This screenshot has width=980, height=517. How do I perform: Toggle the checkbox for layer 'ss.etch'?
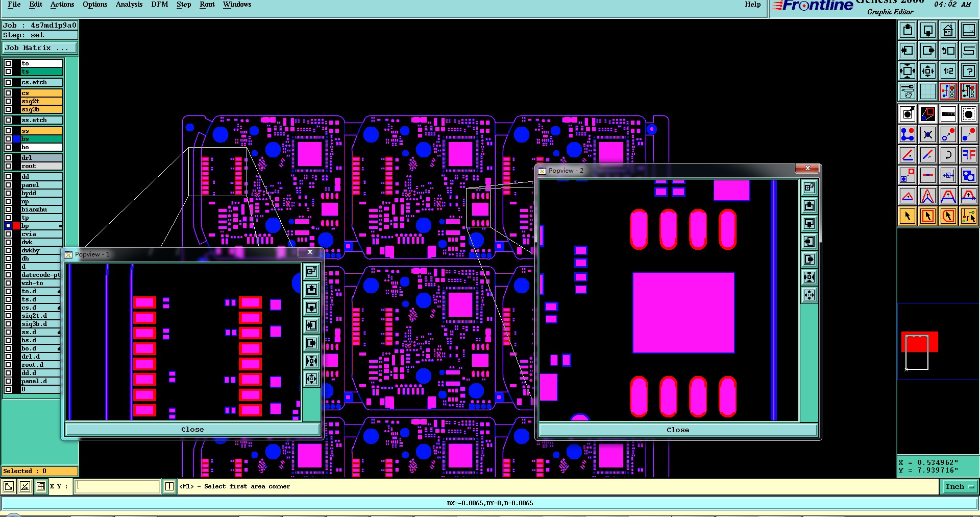coord(8,120)
